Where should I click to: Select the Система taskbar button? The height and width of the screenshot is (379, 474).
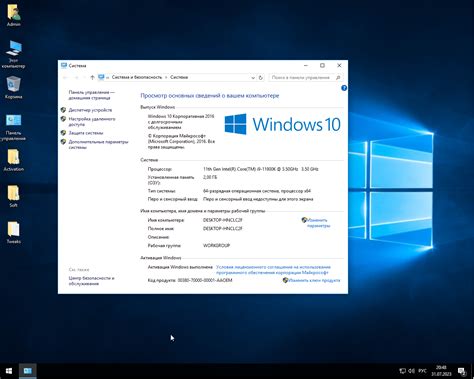28,371
